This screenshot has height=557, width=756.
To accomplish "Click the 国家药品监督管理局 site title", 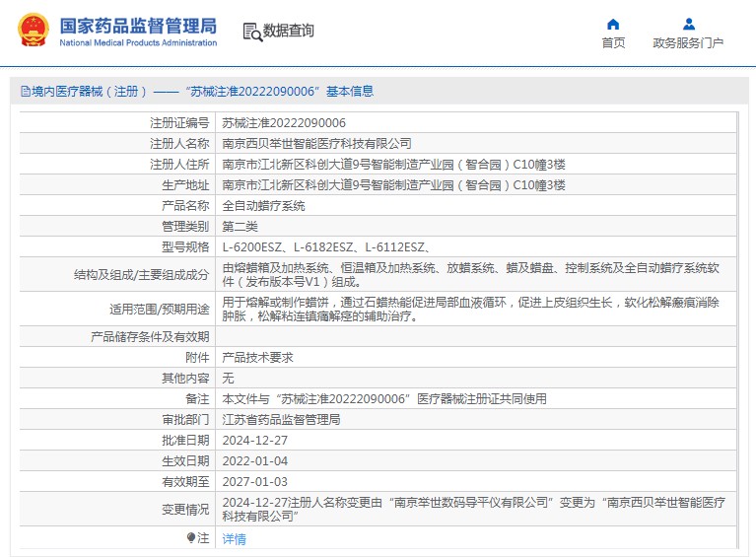I will [138, 26].
